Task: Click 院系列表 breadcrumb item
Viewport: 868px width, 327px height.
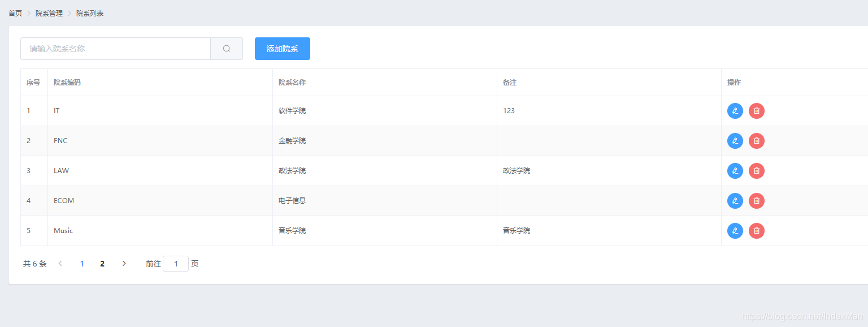Action: pyautogui.click(x=90, y=13)
